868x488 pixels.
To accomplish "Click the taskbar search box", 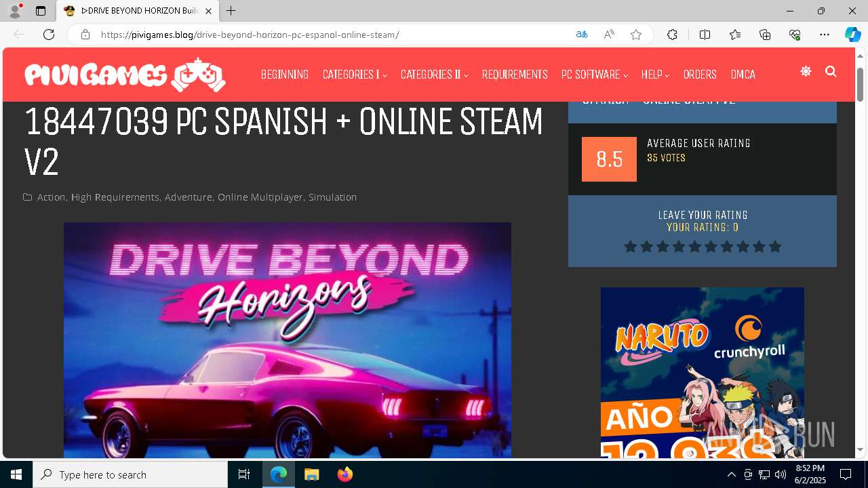I will (x=130, y=474).
